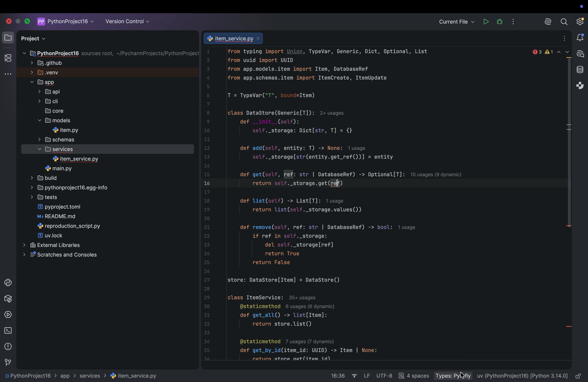588x382 pixels.
Task: Expand Scratches and Consoles node
Action: tap(24, 255)
